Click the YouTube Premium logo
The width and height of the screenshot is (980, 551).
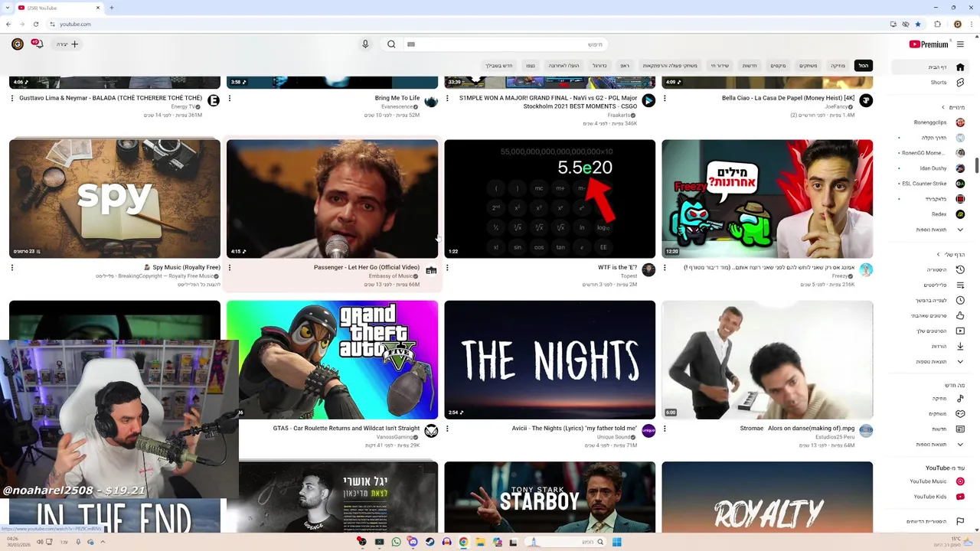(x=929, y=44)
